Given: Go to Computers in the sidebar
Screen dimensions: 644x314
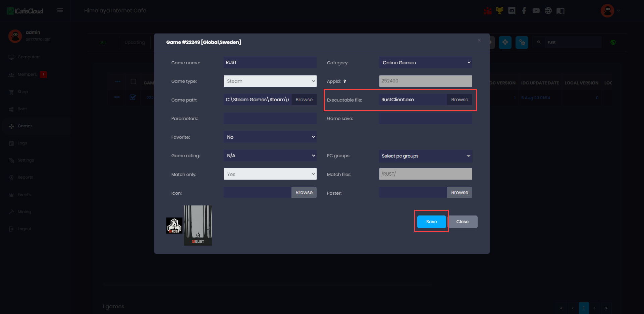Looking at the screenshot, I should [x=29, y=57].
